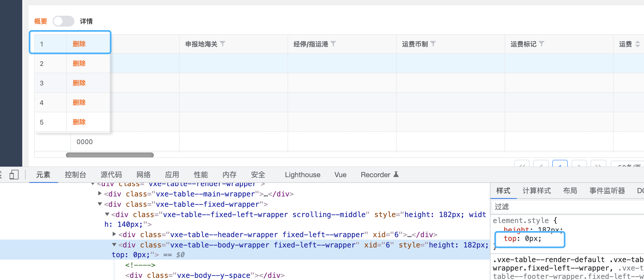Open the filter funnel on 申报地海关 column
The width and height of the screenshot is (644, 280).
223,44
